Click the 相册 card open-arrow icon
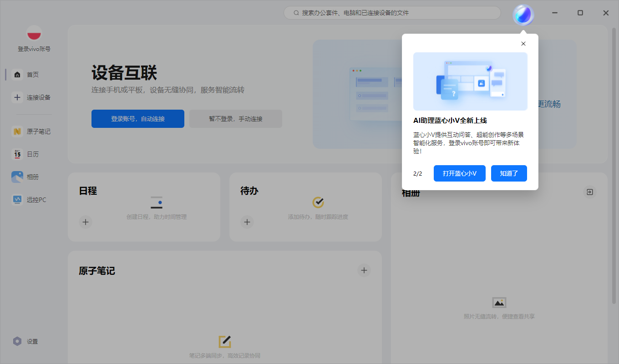 tap(589, 192)
